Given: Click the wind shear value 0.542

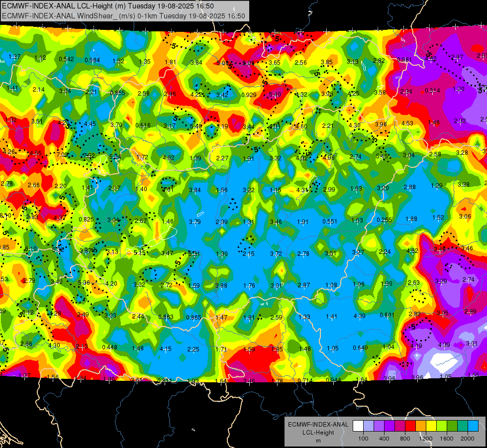Looking at the screenshot, I should 67,59.
